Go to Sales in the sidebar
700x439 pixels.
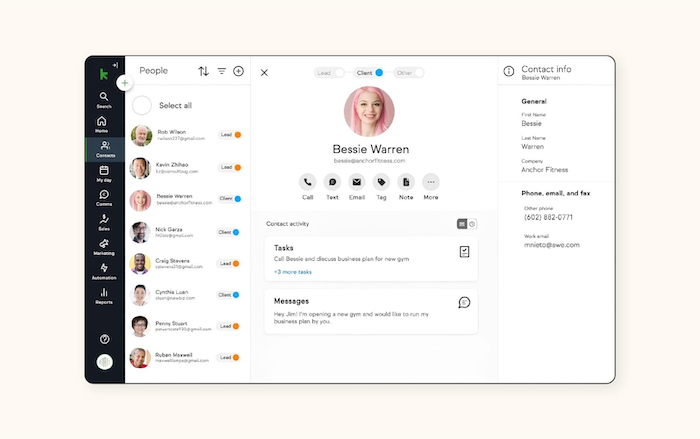[x=104, y=222]
